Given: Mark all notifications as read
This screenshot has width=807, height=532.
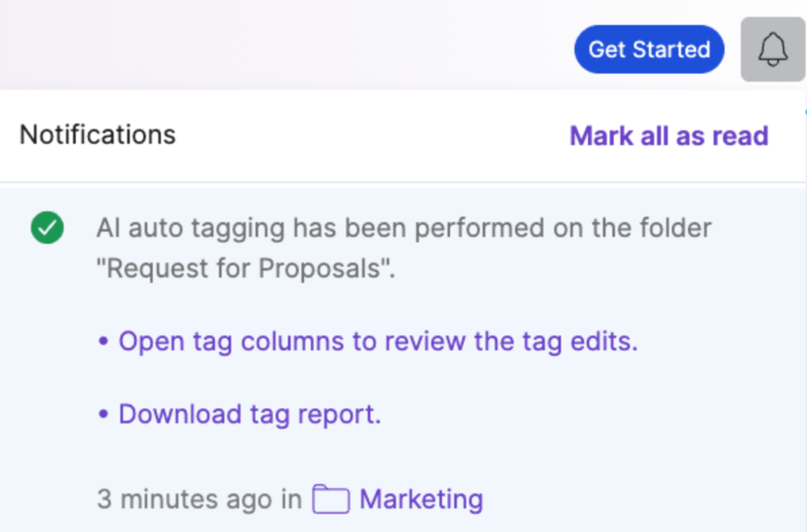Looking at the screenshot, I should [669, 136].
